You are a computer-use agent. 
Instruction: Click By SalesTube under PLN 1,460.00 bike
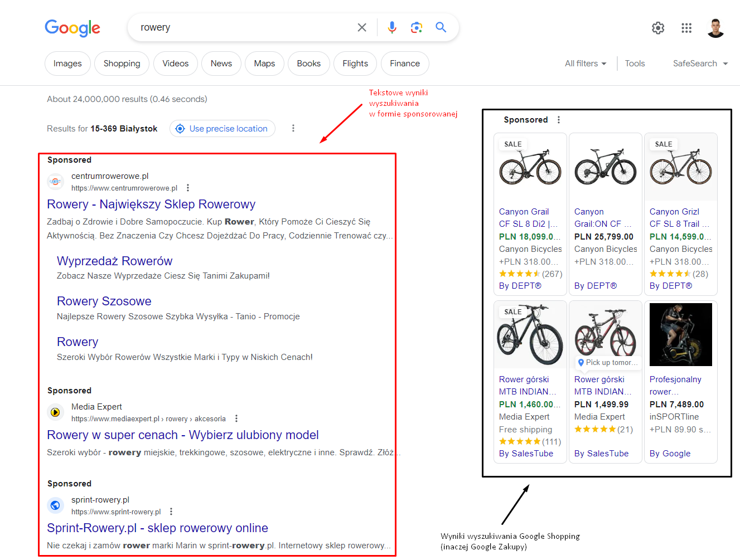526,454
